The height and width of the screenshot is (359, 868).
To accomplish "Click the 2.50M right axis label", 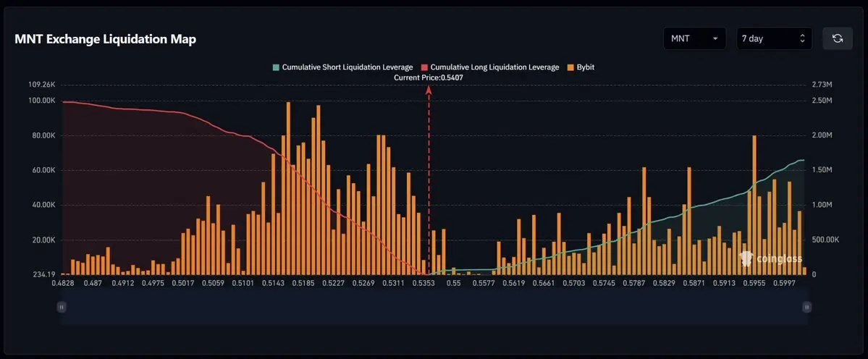I will pyautogui.click(x=822, y=101).
